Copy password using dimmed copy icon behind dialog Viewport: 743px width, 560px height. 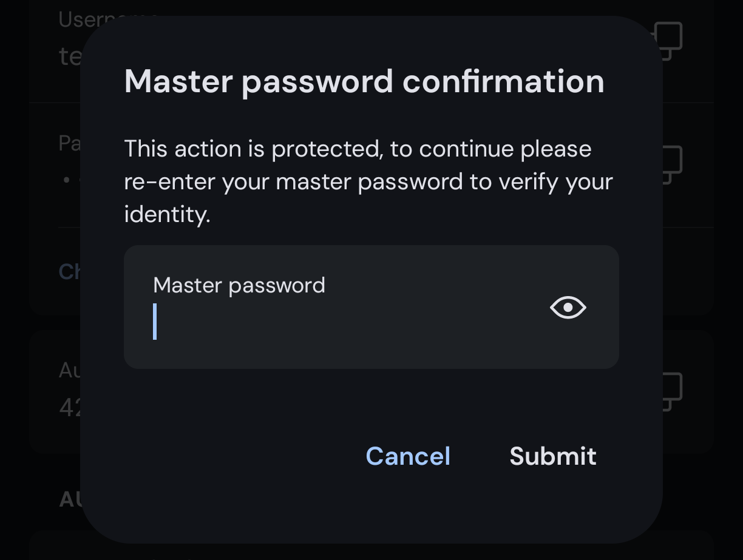pyautogui.click(x=670, y=164)
